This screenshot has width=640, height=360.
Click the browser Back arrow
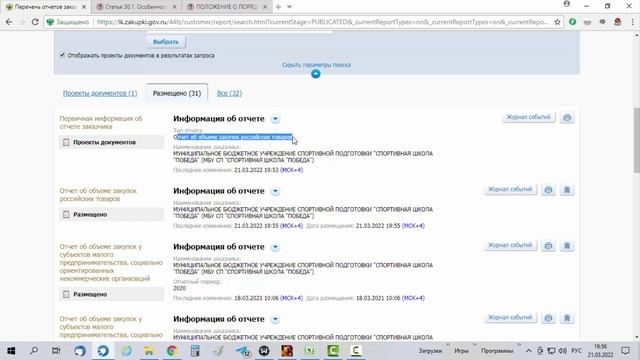pos(9,22)
